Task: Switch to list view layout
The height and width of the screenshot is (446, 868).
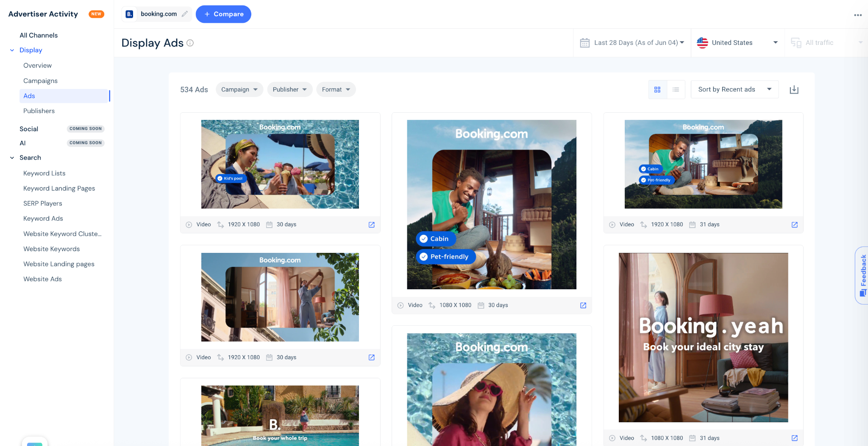Action: [x=676, y=89]
